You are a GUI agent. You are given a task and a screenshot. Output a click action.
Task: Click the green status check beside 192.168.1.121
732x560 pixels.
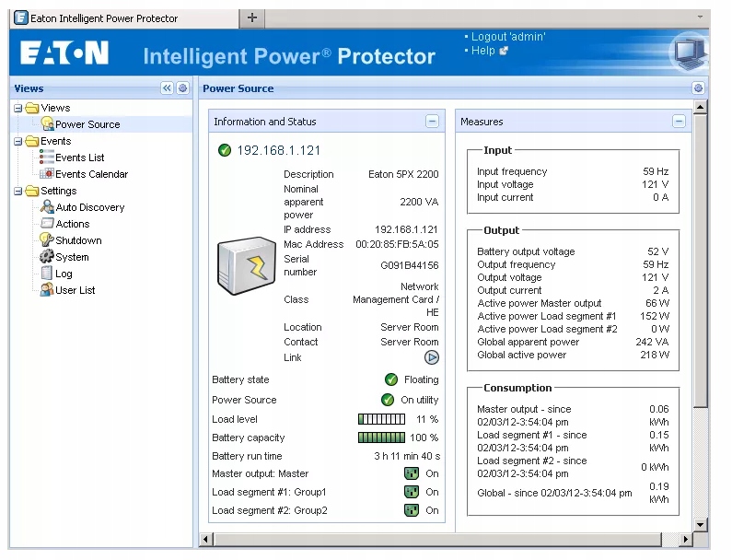coord(225,150)
